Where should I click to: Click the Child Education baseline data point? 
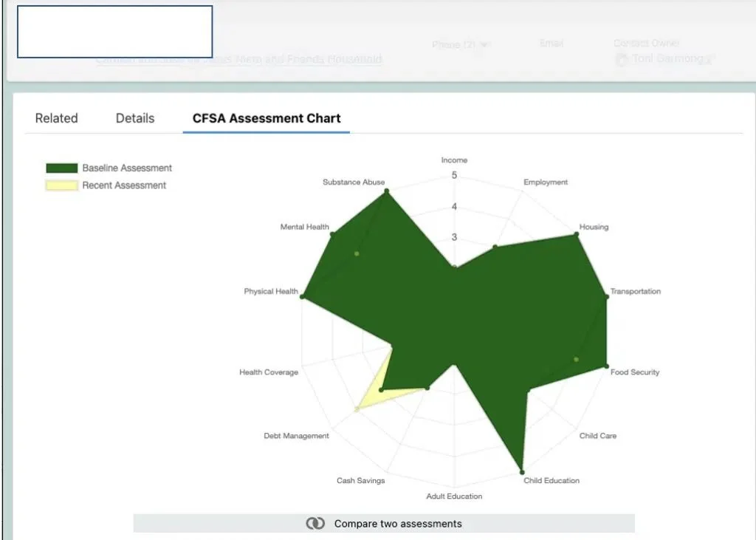[x=522, y=472]
